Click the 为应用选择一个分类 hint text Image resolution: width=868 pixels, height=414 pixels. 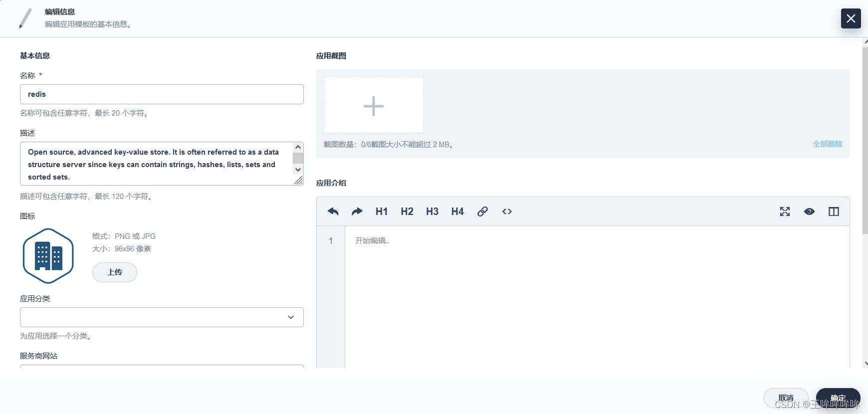[x=55, y=336]
